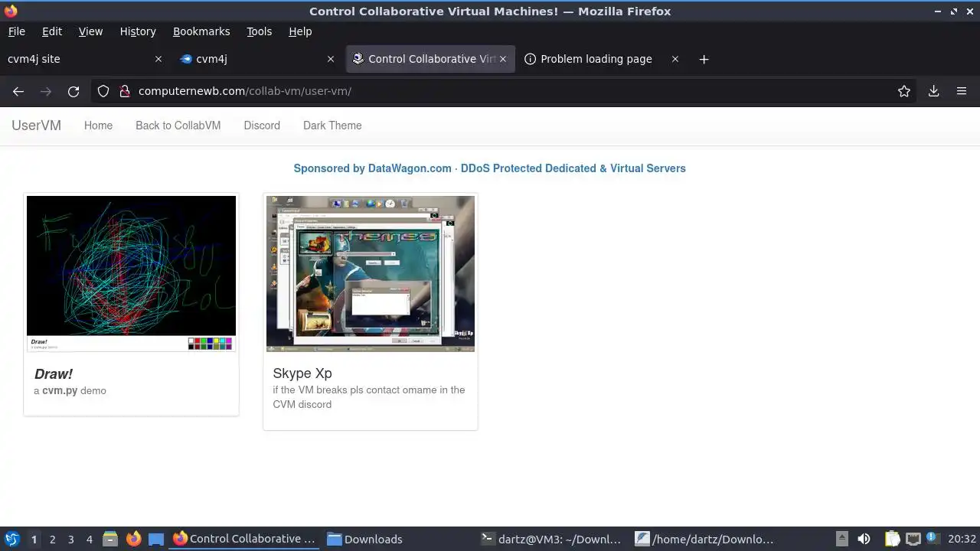This screenshot has height=551, width=980.
Task: Minimize the Firefox window
Action: [x=939, y=11]
